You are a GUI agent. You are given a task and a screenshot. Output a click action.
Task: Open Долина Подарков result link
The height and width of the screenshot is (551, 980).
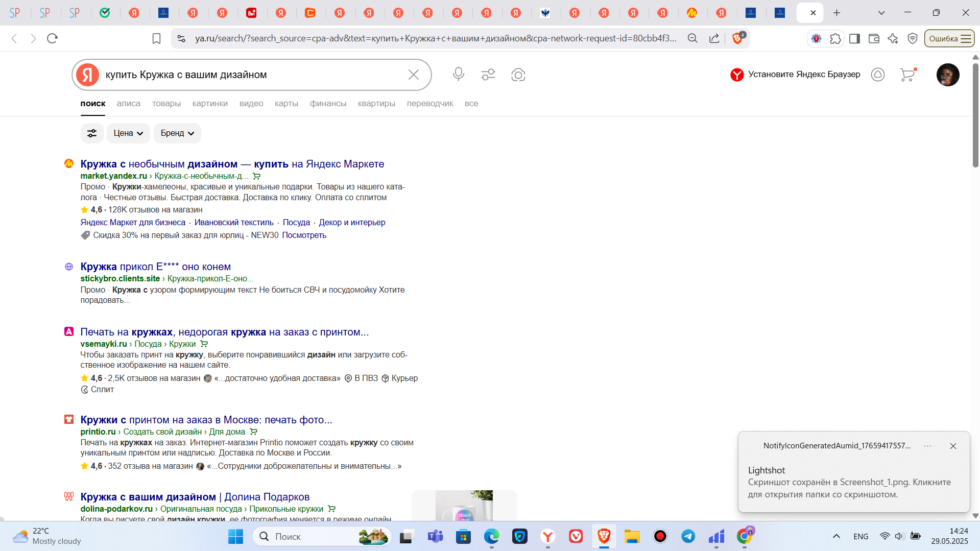point(195,497)
